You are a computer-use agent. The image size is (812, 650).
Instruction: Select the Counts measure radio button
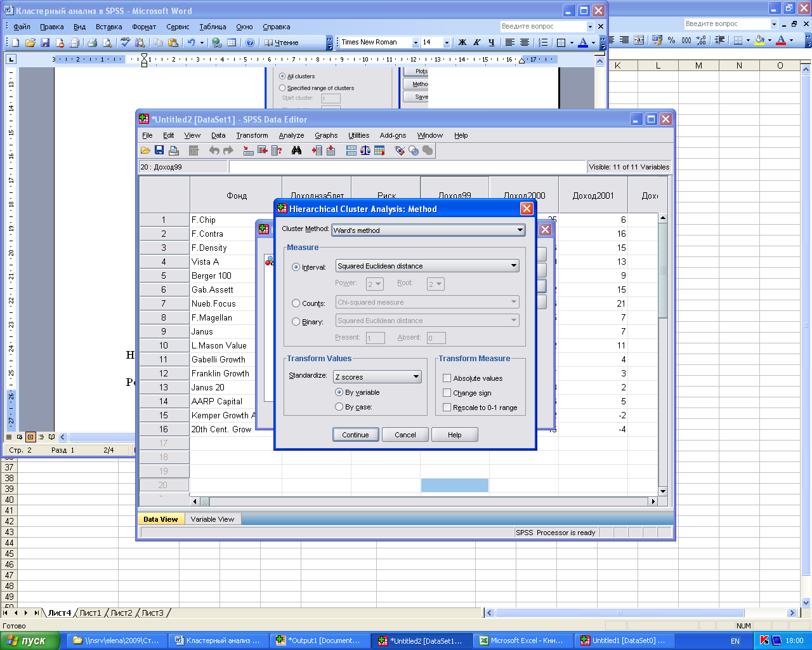click(296, 303)
